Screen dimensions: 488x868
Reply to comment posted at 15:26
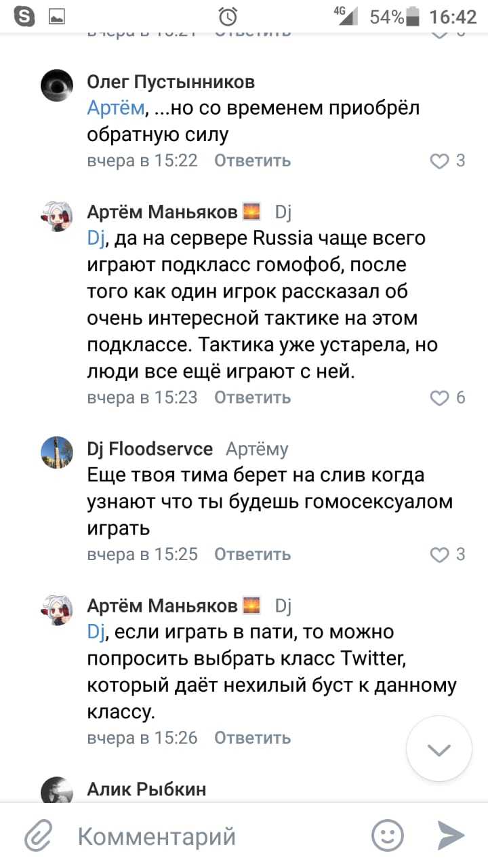[252, 738]
